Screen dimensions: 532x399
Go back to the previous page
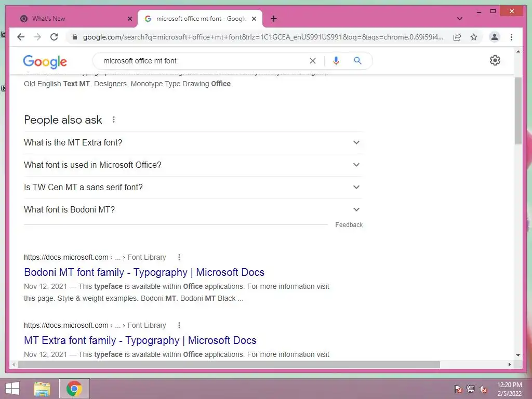(x=21, y=37)
